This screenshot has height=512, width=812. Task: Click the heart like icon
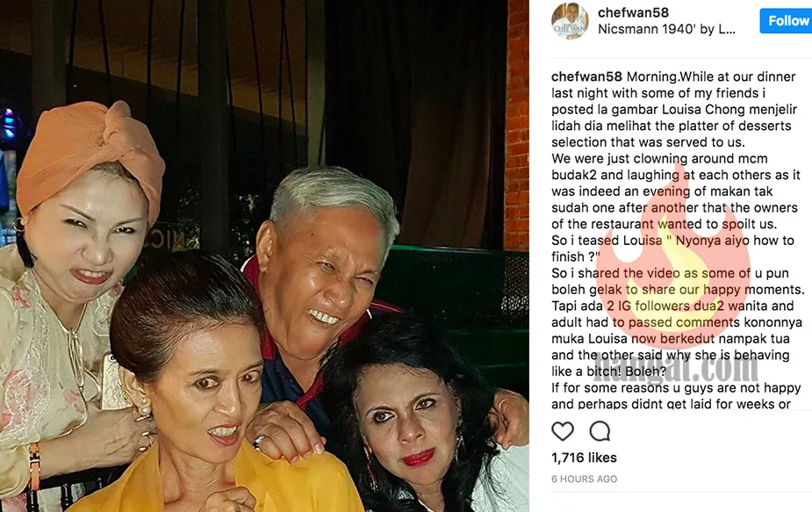pos(563,431)
